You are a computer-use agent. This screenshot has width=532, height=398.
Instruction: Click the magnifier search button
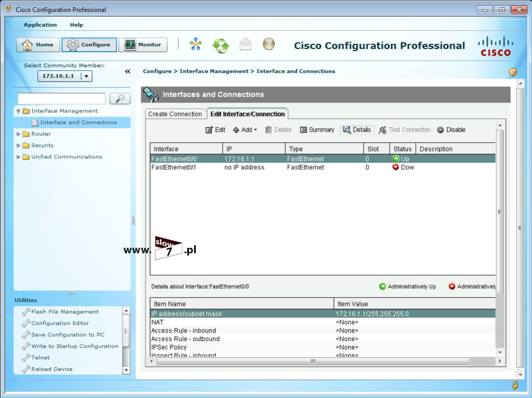pos(120,98)
